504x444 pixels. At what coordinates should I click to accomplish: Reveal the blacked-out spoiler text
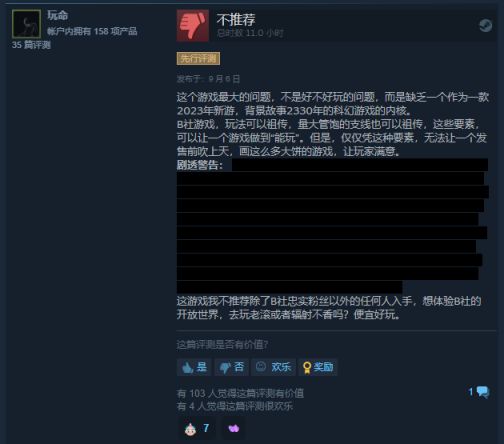332,226
